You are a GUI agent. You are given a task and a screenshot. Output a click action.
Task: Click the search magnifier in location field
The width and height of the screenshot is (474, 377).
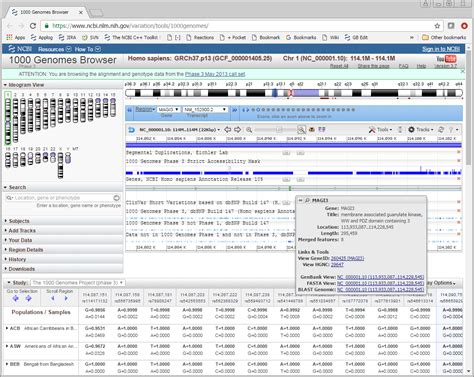(x=9, y=198)
